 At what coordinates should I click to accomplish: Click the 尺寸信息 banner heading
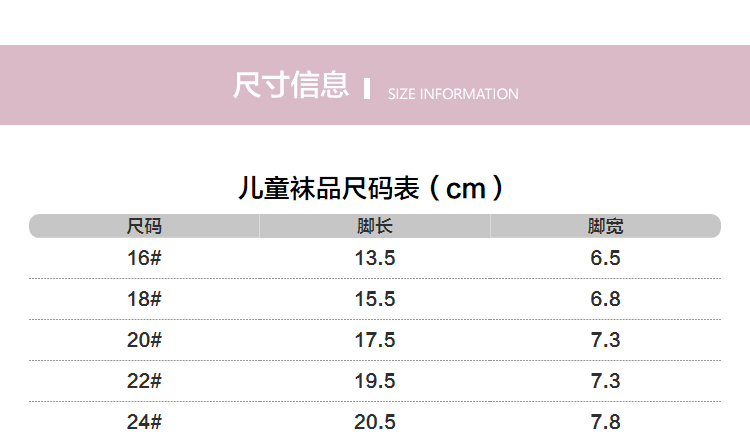pyautogui.click(x=291, y=86)
